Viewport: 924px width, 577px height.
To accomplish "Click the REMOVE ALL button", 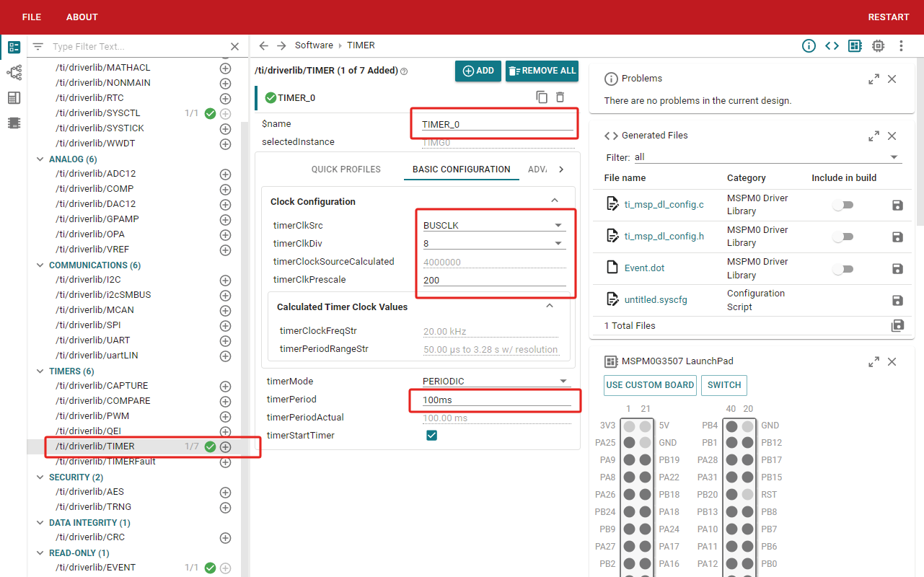I will point(542,71).
